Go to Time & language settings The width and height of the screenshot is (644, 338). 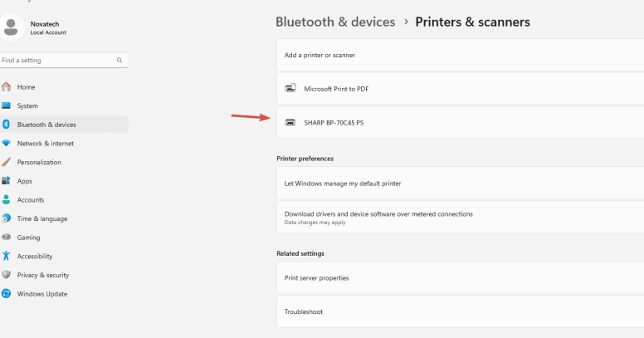41,218
